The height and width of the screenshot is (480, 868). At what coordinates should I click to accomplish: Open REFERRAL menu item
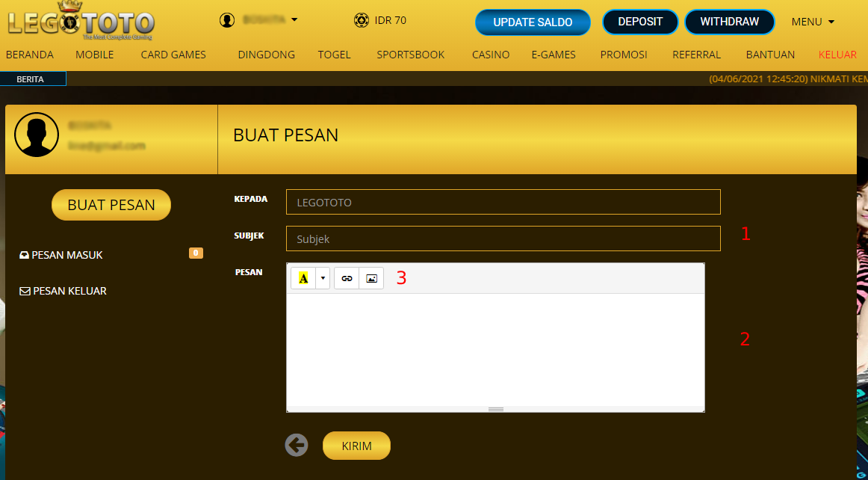[696, 55]
